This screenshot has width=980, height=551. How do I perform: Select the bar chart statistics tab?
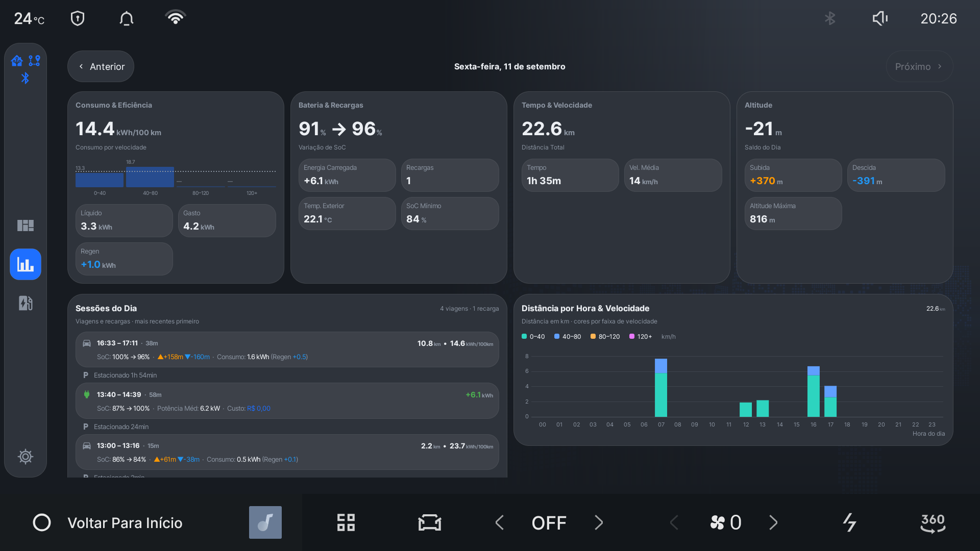coord(26,264)
